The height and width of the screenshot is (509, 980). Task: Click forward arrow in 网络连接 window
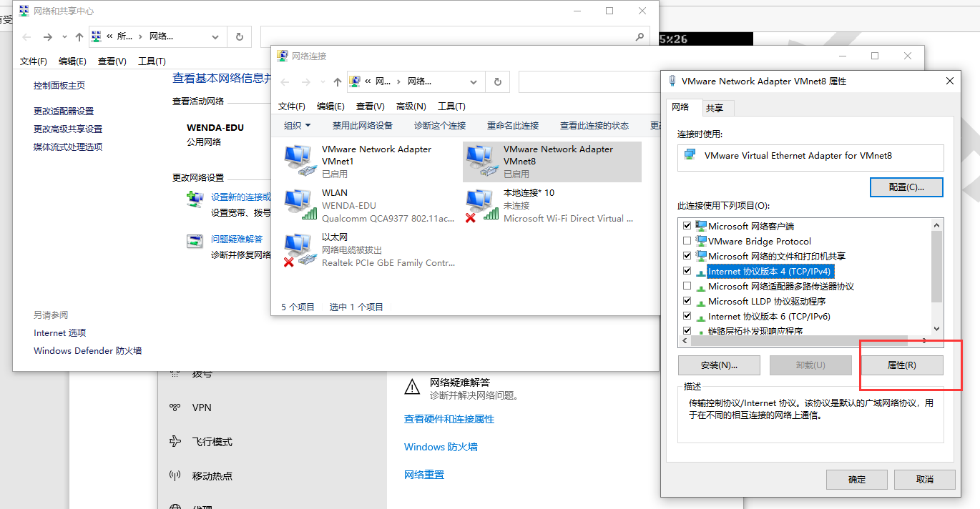(306, 82)
